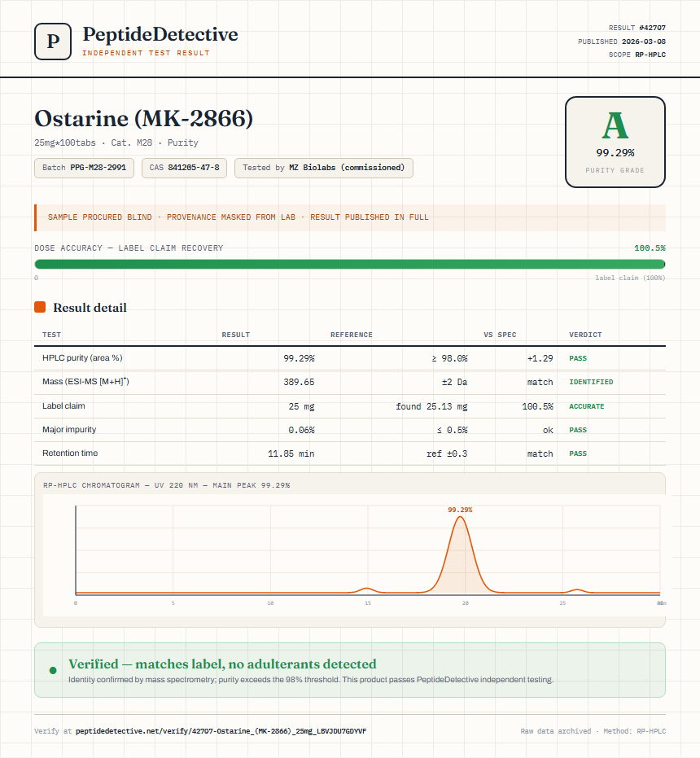This screenshot has height=758, width=700.
Task: Click the CAS 841205-47-8 tag
Action: pyautogui.click(x=184, y=168)
